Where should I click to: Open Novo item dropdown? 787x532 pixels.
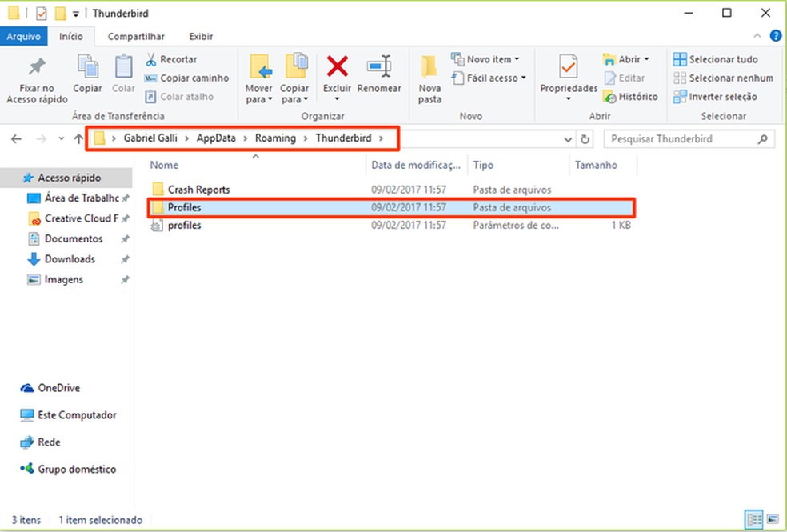tap(485, 59)
